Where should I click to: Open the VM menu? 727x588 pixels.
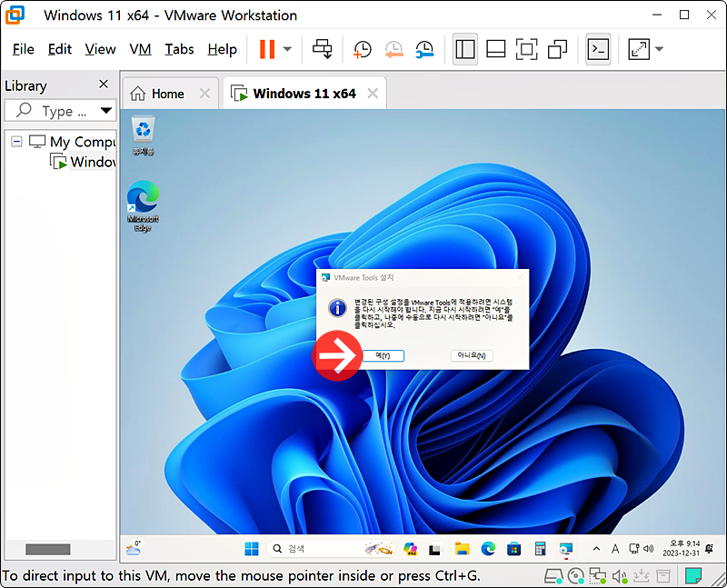click(140, 49)
